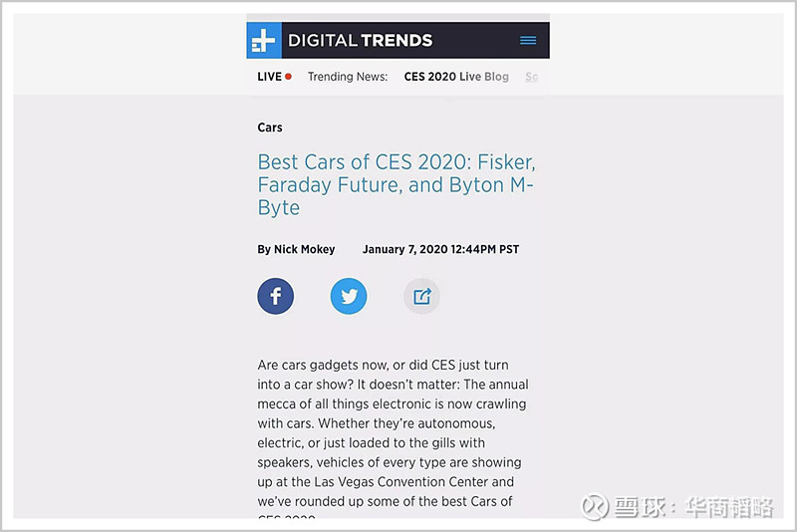This screenshot has width=797, height=532.
Task: Click the gray share/export icon
Action: 421,296
